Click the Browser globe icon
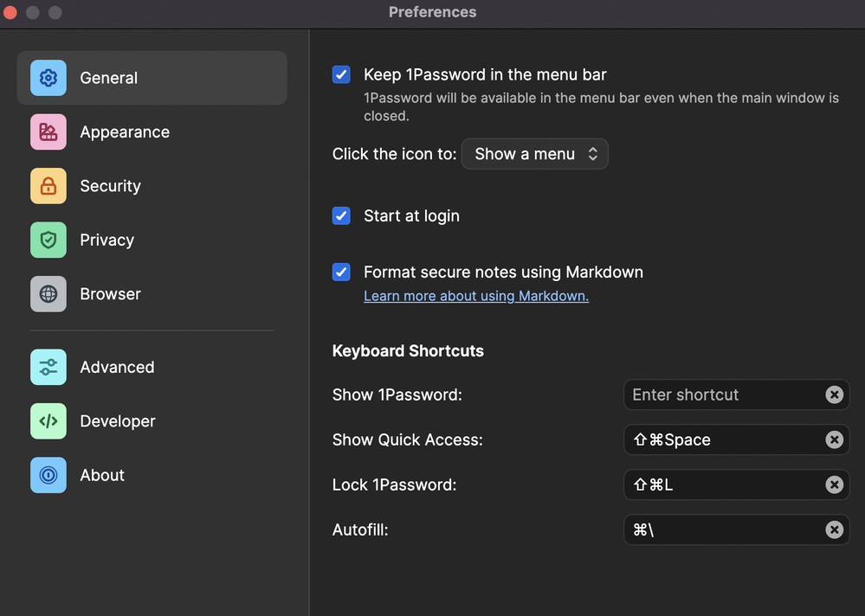The image size is (865, 616). [x=48, y=294]
